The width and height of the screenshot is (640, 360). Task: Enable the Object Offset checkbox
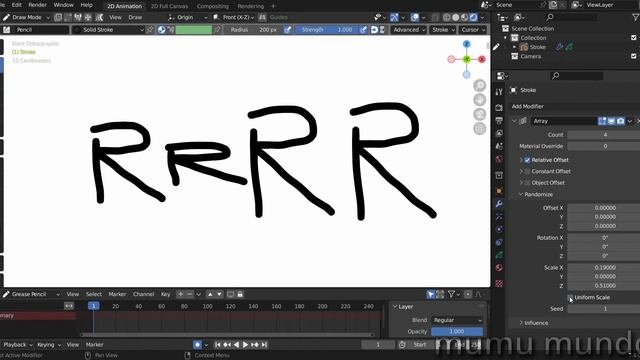pos(527,183)
